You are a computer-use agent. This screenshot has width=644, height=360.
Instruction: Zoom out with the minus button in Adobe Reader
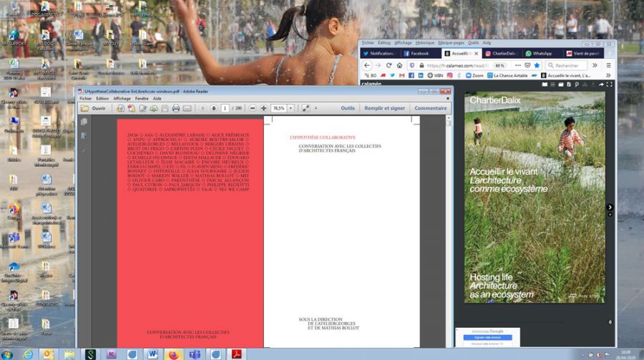tap(253, 108)
